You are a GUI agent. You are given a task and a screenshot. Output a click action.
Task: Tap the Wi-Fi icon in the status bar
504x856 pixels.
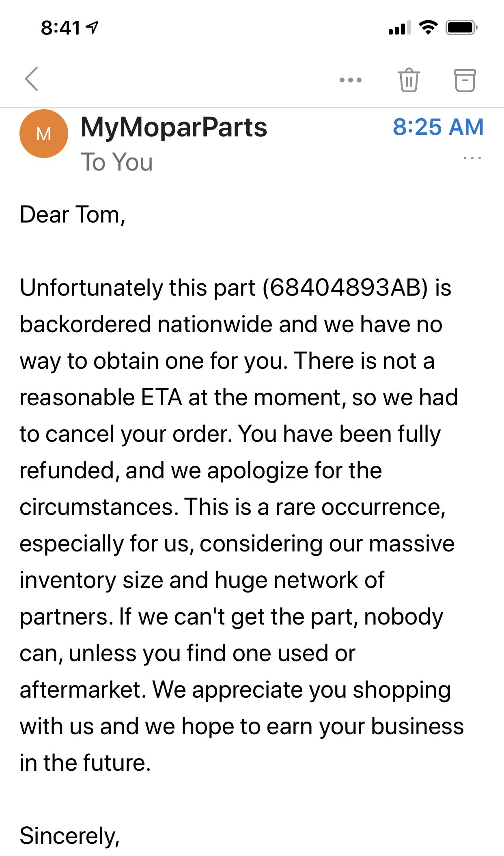coord(428,28)
